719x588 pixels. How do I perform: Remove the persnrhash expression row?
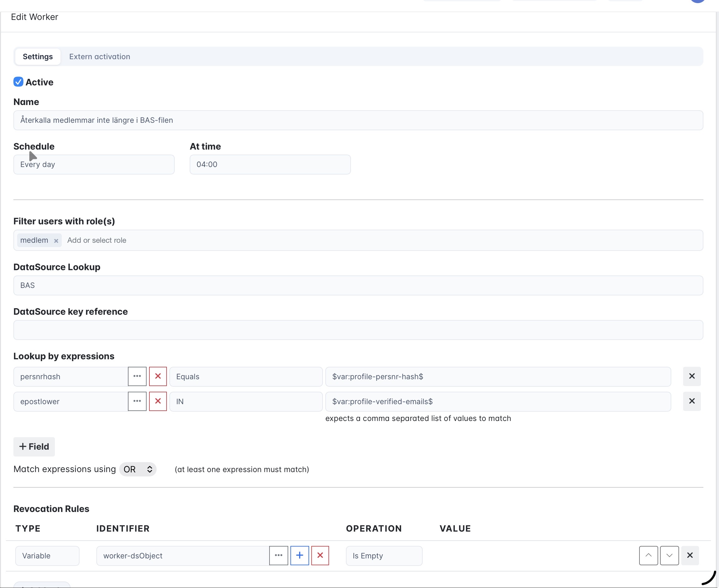[692, 376]
